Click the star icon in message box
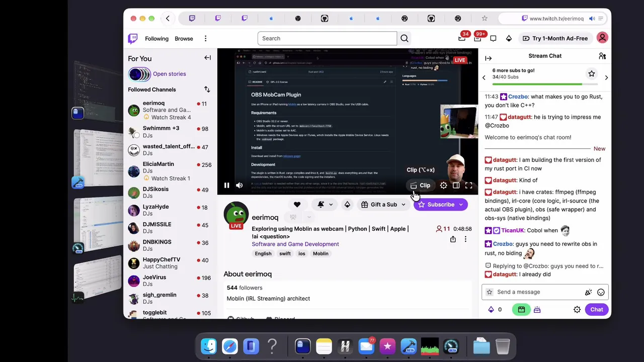Screen dimensions: 644x362 click(x=490, y=292)
